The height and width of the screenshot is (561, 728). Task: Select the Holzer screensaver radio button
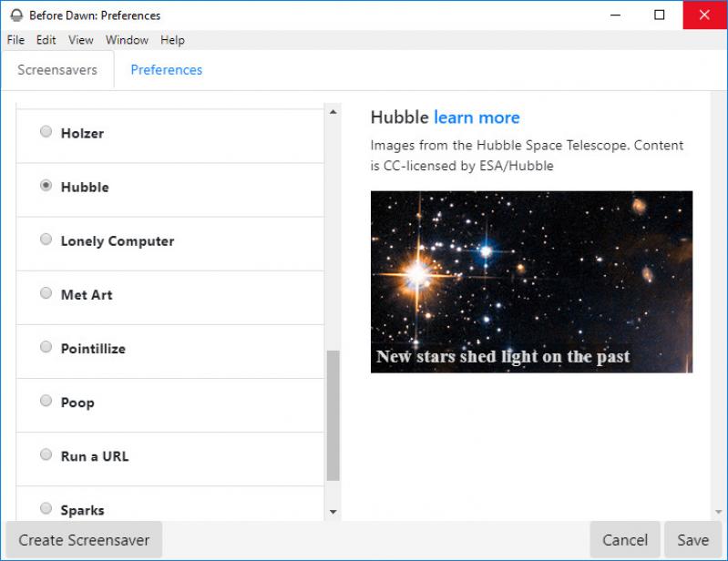[46, 131]
